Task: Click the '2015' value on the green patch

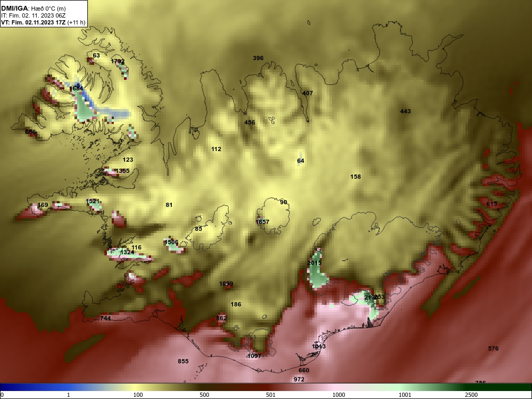Action: [x=314, y=263]
